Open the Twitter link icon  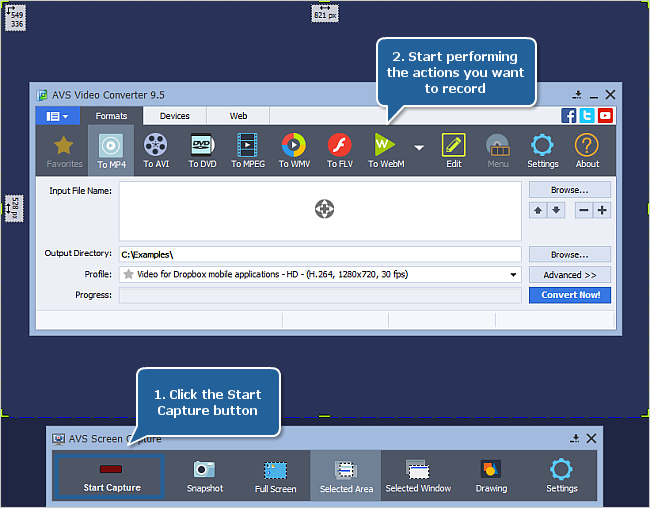click(x=587, y=115)
